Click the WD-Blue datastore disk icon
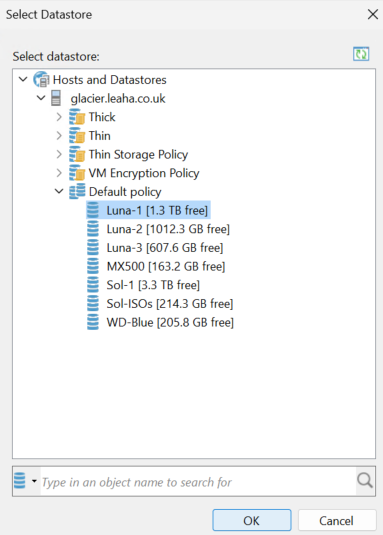The image size is (383, 535). coord(93,322)
